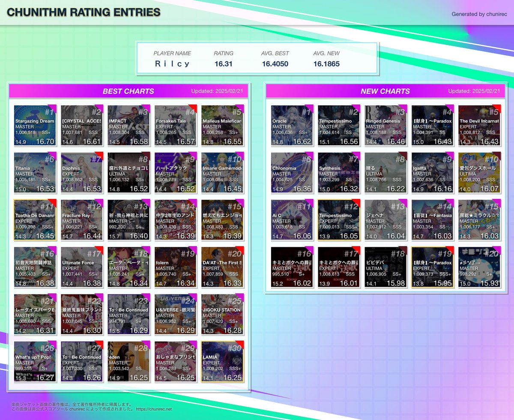Viewport: 514px width, 420px height.
Task: Open the folern chart card
Action: [x=175, y=267]
